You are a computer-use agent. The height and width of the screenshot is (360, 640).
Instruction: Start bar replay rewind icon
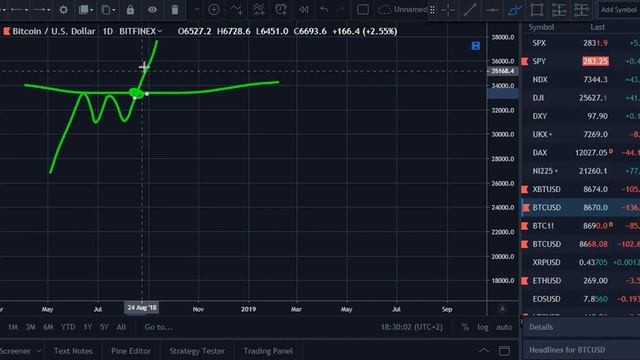coord(304,9)
